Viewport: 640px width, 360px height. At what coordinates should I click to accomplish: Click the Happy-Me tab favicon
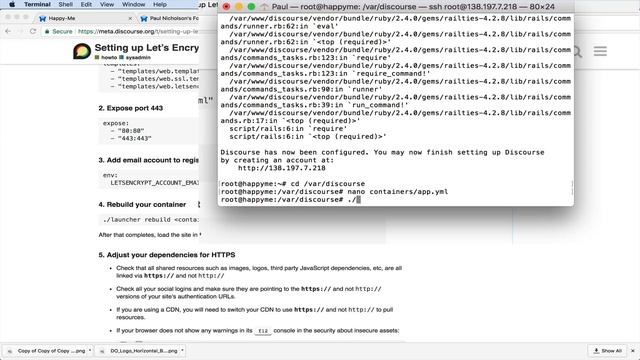42,18
